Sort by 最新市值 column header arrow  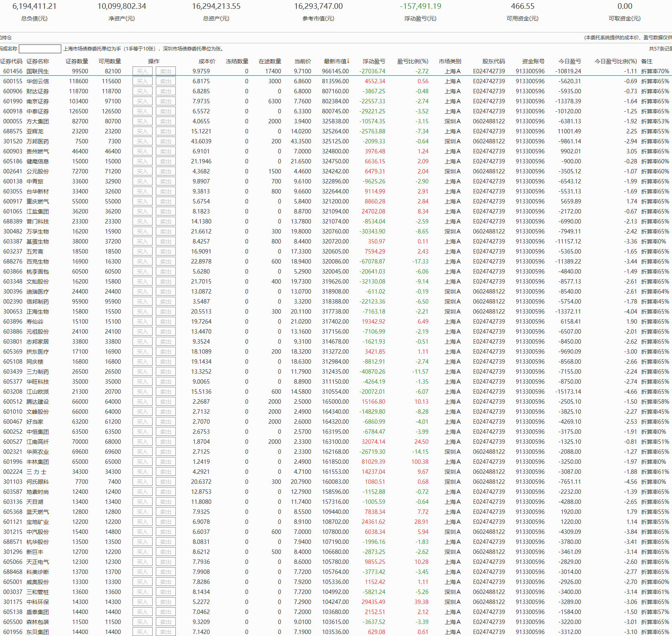pyautogui.click(x=348, y=61)
